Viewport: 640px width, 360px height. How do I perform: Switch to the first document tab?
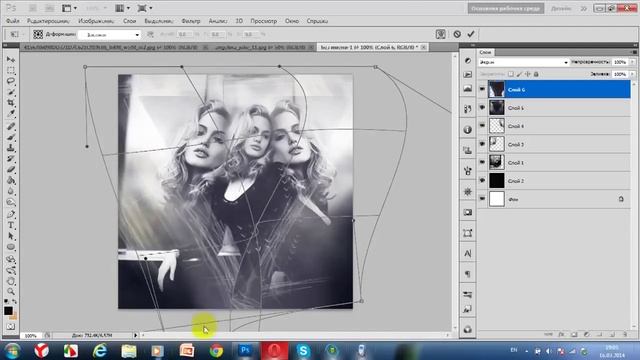pos(110,47)
